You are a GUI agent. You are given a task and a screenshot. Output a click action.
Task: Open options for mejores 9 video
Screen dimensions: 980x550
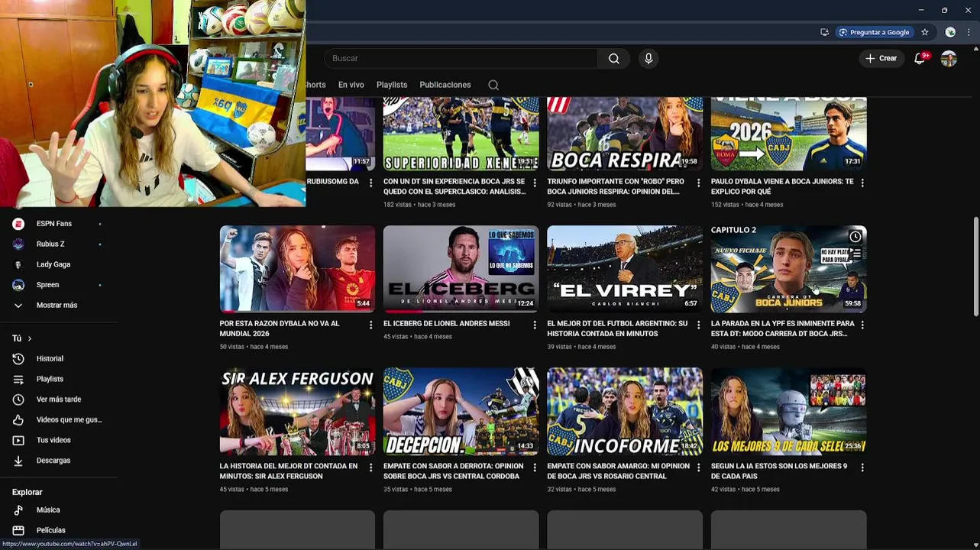(862, 467)
